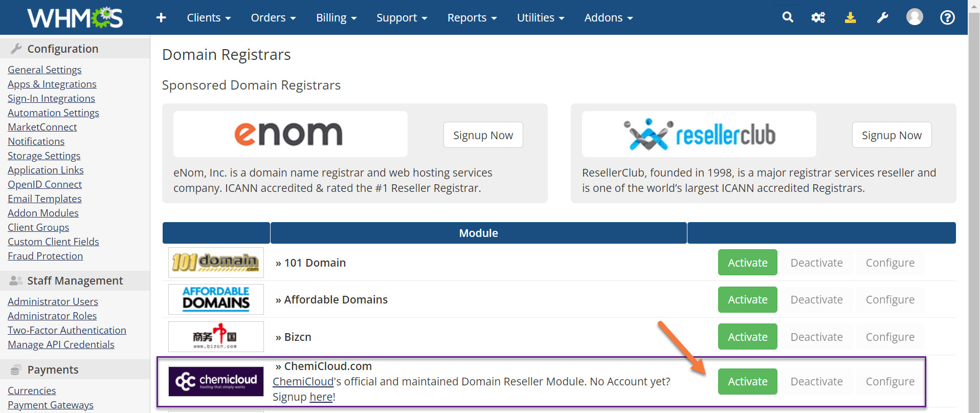Click the help question mark icon
Screen dimensions: 980x413
[x=947, y=17]
